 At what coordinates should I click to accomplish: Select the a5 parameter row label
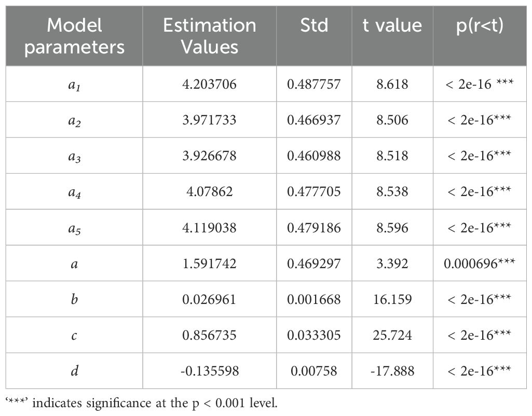click(74, 228)
